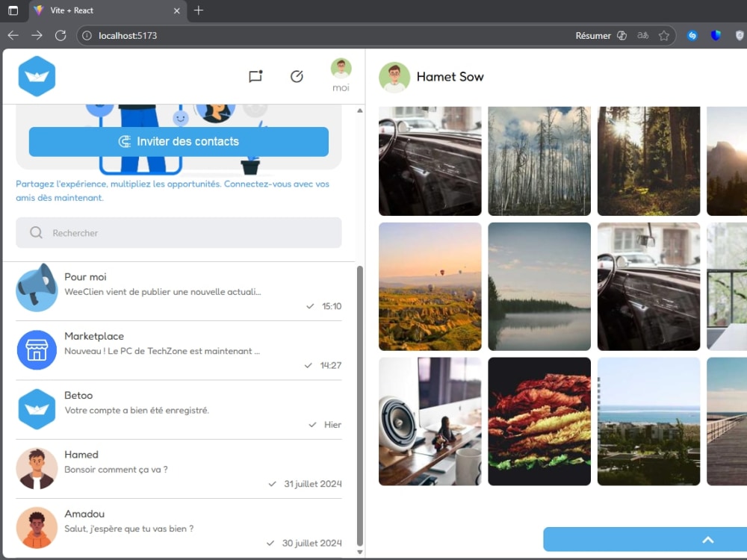747x560 pixels.
Task: Open a new browser tab
Action: pyautogui.click(x=199, y=10)
